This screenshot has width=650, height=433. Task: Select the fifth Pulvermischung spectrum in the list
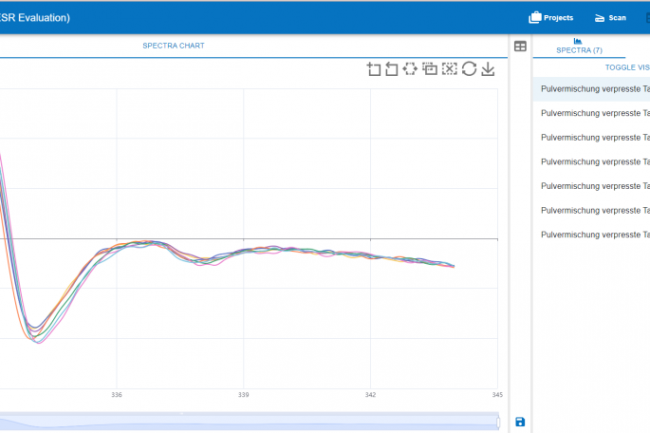(594, 186)
